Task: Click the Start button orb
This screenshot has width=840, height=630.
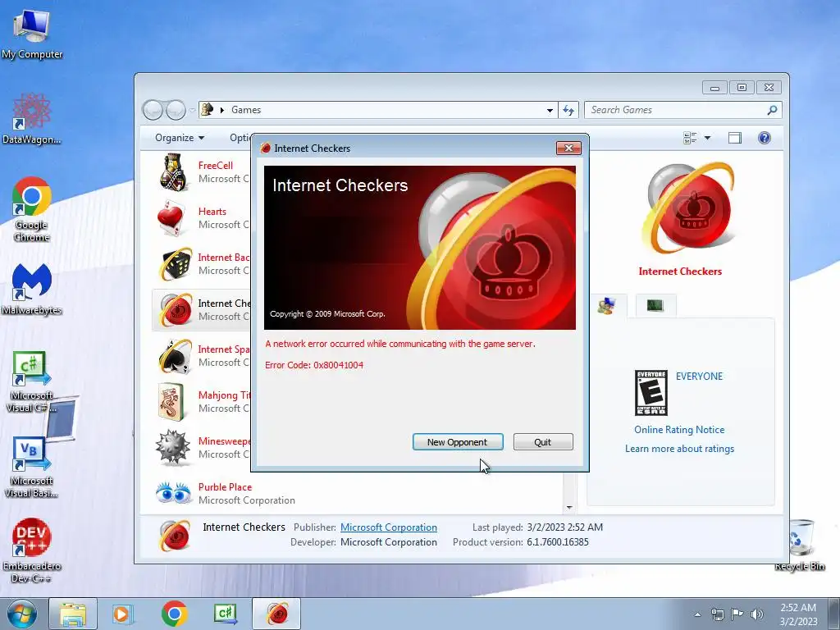Action: [x=22, y=614]
